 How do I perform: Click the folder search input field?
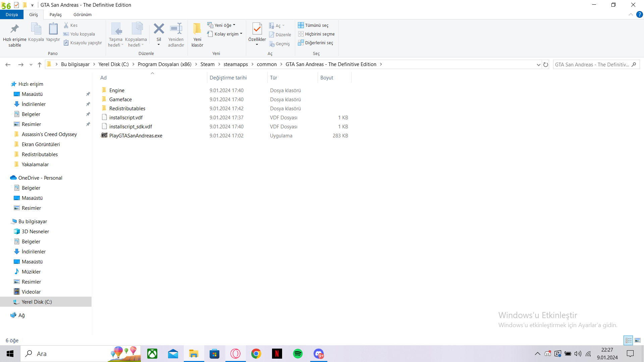coord(592,64)
